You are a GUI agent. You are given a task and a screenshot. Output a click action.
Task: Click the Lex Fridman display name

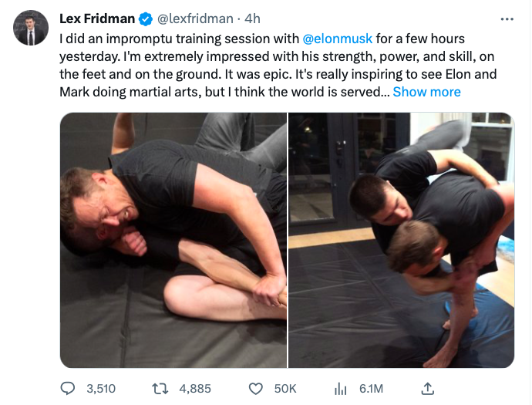(x=97, y=19)
